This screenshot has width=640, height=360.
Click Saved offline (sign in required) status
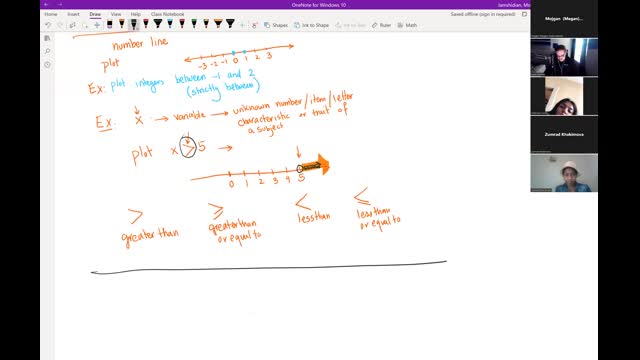483,14
